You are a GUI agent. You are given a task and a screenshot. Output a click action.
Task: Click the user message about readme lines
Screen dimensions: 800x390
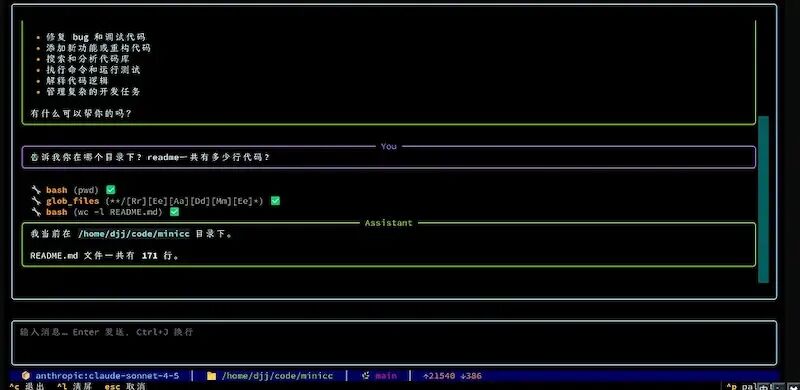coord(150,157)
